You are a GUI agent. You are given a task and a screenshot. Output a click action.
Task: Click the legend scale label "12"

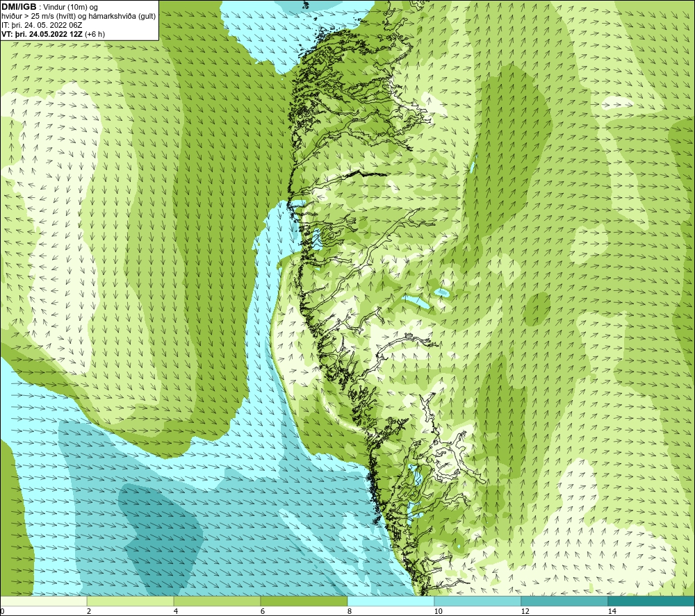point(525,612)
